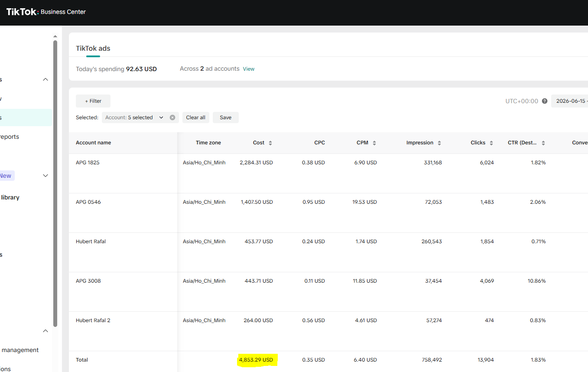Click the UTC timezone help question mark icon
This screenshot has width=588, height=372.
(x=545, y=101)
